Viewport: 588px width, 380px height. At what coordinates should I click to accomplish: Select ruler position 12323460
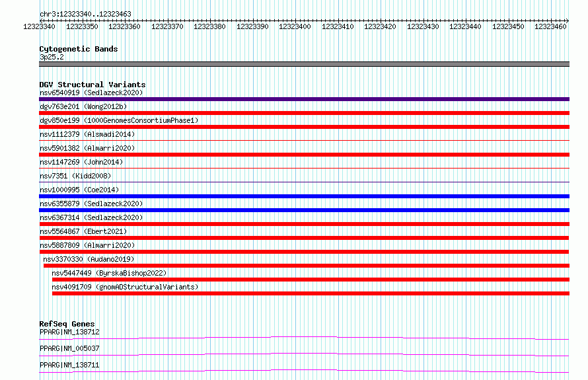(550, 26)
